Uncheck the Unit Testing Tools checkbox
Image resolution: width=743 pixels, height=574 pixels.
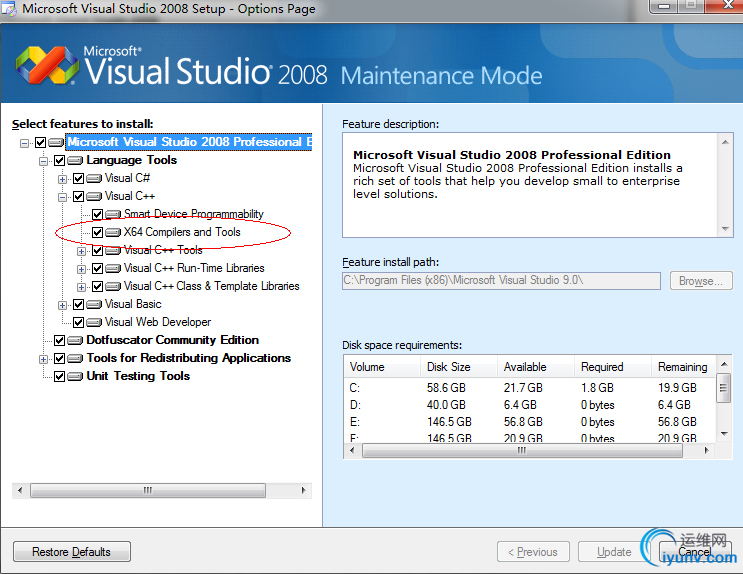click(59, 376)
